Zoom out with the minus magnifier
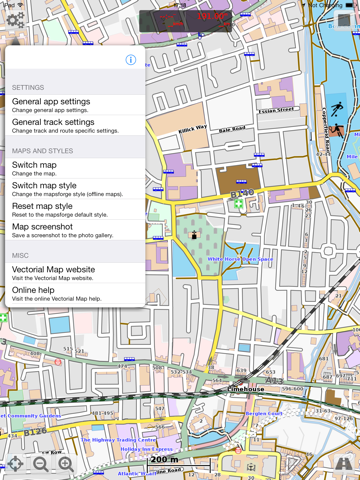 click(41, 464)
